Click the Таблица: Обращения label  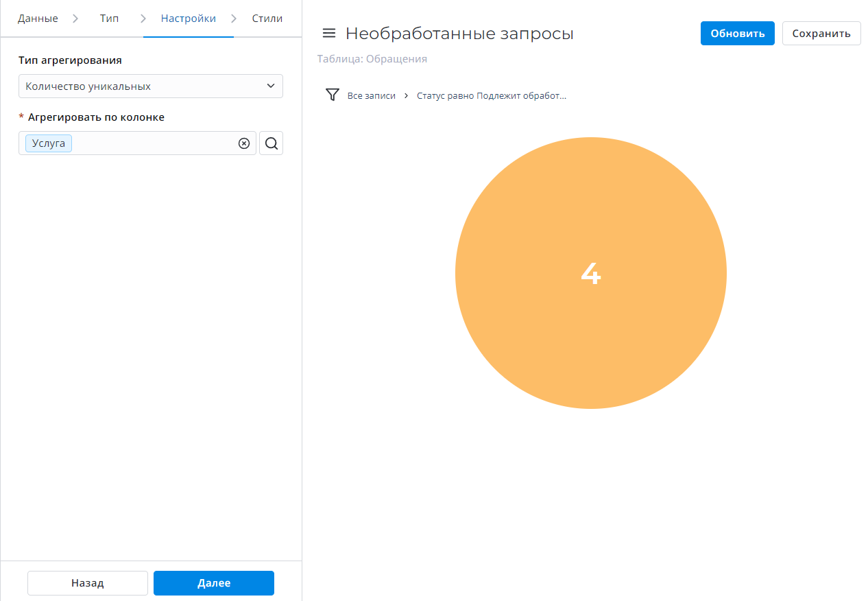point(372,59)
